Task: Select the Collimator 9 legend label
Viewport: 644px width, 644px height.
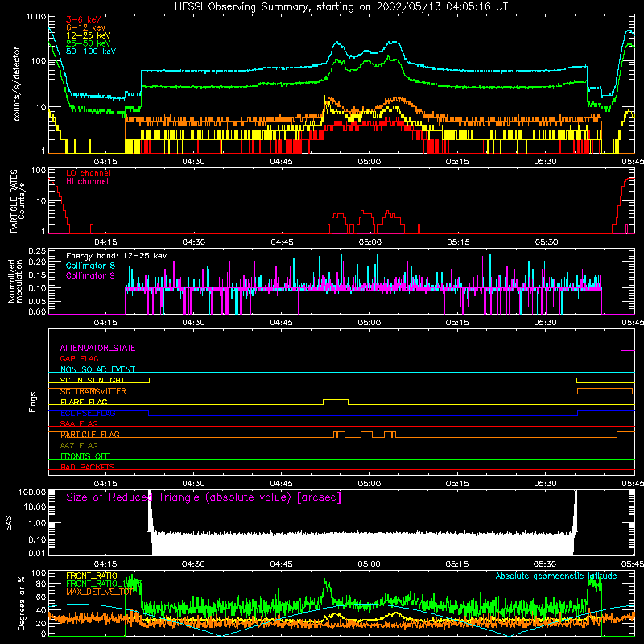Action: 90,275
